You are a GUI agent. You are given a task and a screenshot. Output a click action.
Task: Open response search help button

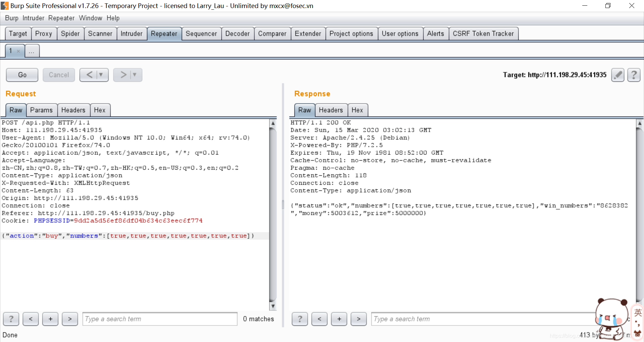pos(300,319)
